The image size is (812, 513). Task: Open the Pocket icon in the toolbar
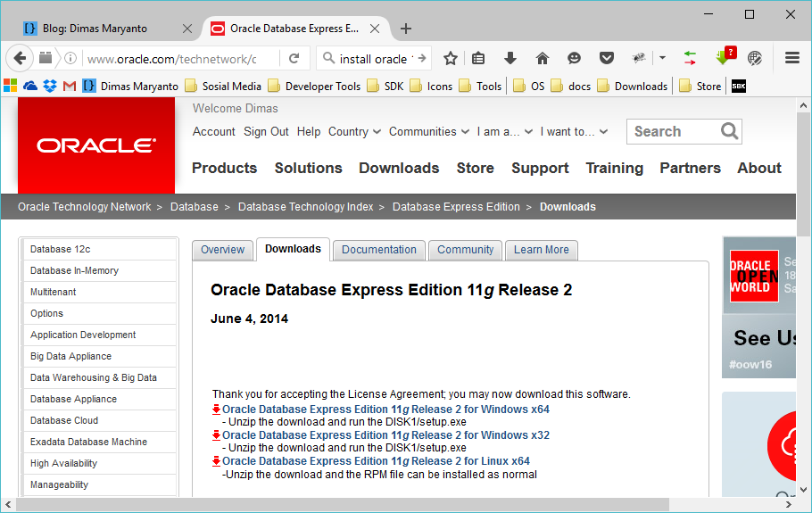(x=607, y=59)
